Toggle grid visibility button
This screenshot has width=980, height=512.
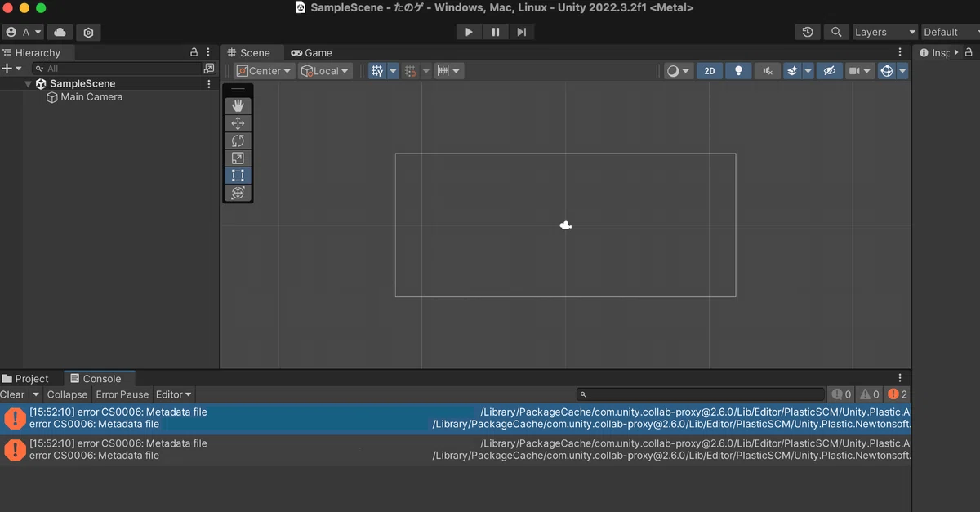coord(376,71)
